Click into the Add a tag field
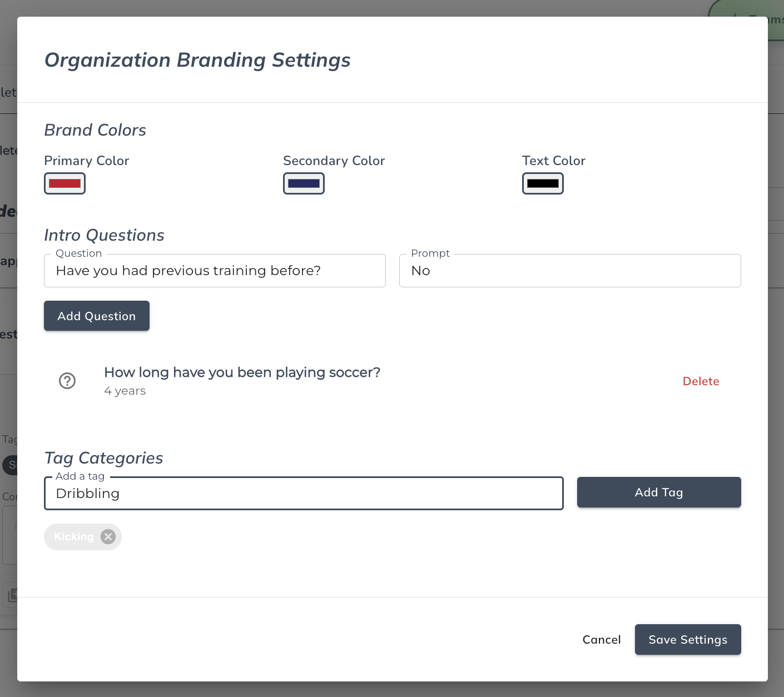Screen dimensions: 784x697 [x=304, y=494]
